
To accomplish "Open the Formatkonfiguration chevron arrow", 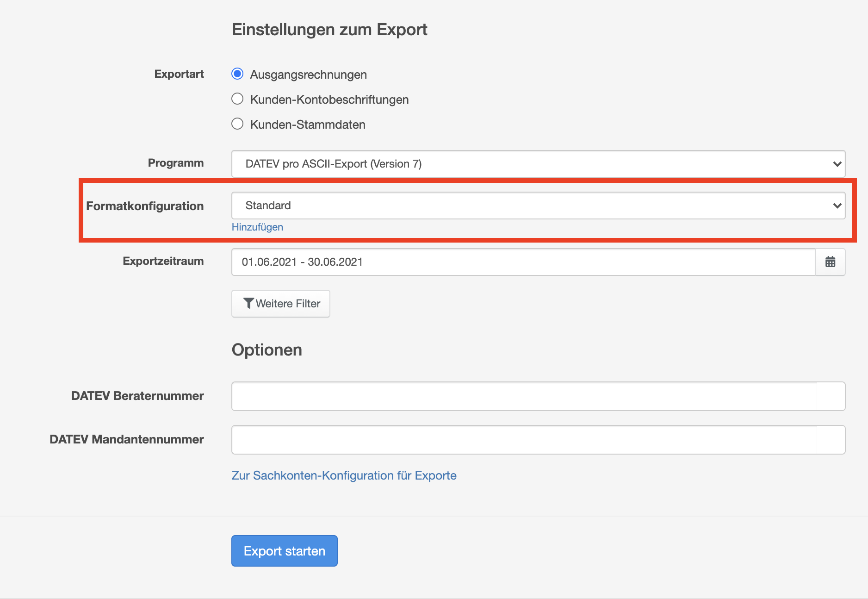I will coord(837,206).
